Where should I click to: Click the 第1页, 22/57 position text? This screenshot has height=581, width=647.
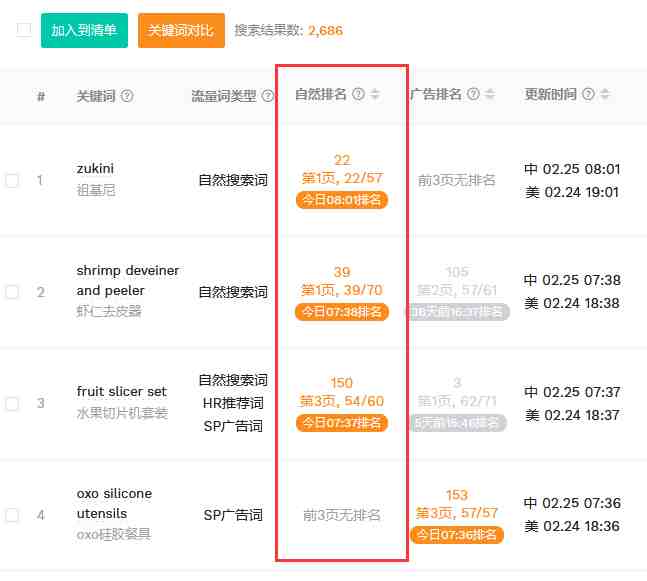click(342, 178)
